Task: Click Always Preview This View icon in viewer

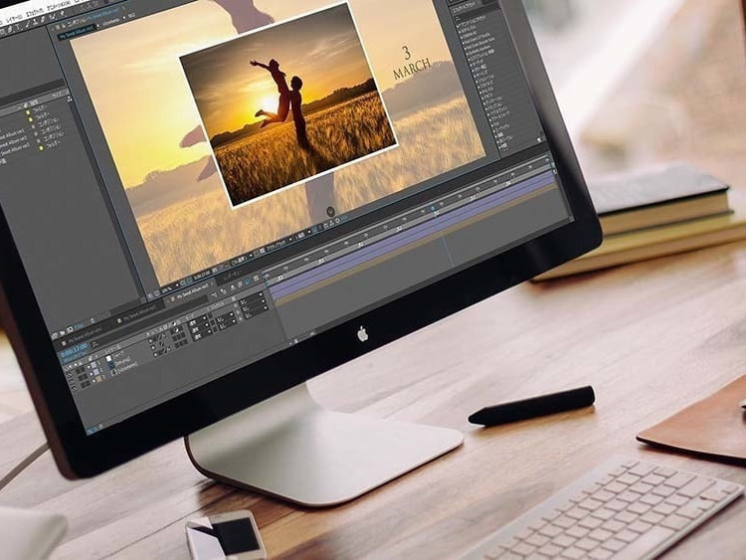Action: coord(150,296)
